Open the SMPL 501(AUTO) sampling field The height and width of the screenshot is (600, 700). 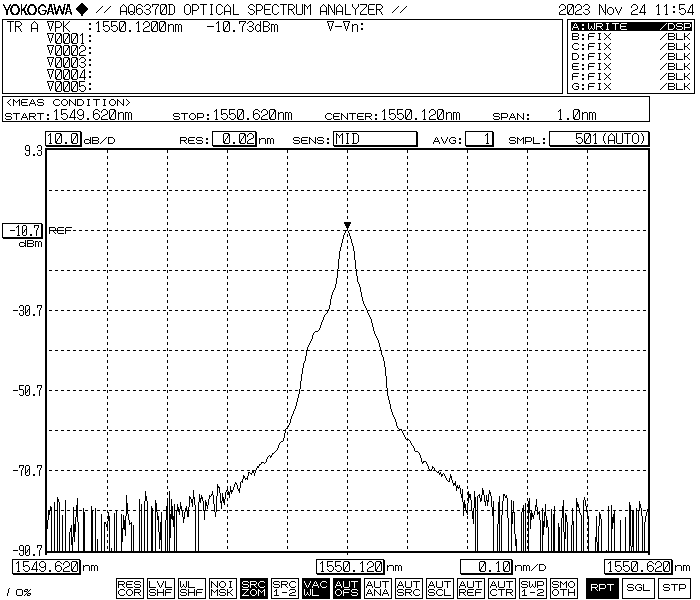pos(598,139)
